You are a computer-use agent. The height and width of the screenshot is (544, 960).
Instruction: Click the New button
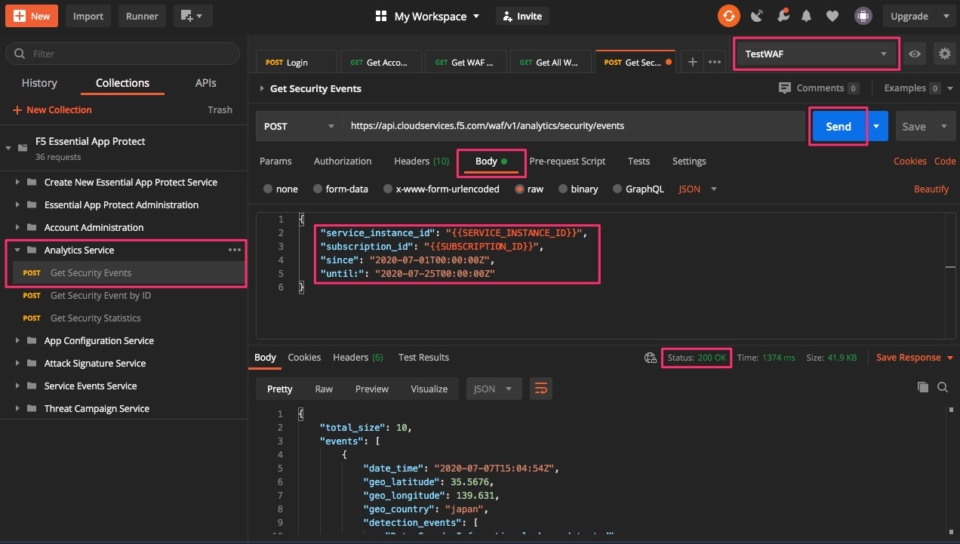click(32, 16)
